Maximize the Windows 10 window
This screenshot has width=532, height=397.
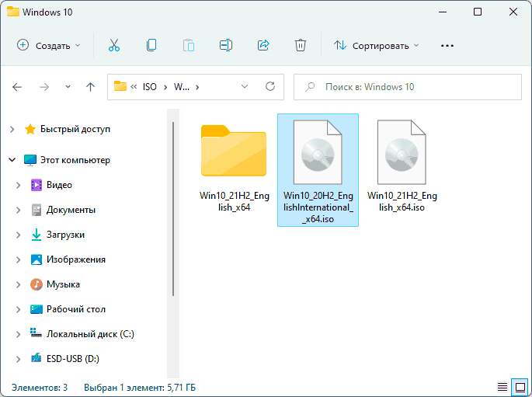[478, 12]
